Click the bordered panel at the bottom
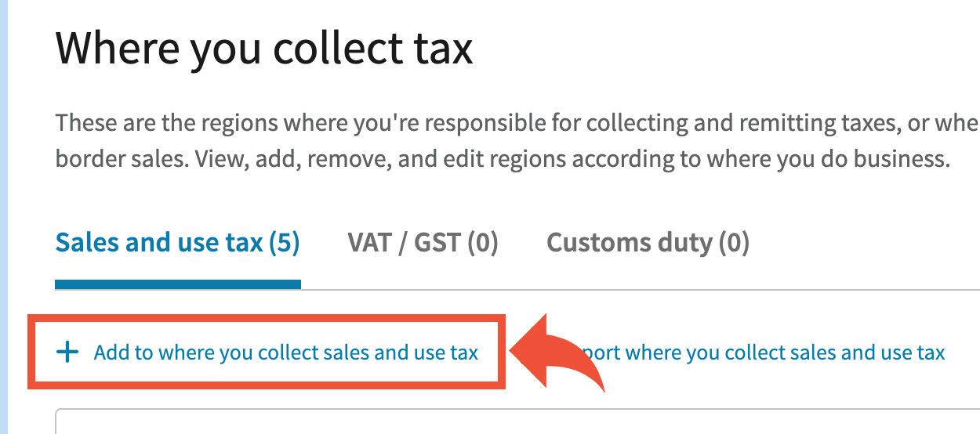980x434 pixels. point(517,421)
